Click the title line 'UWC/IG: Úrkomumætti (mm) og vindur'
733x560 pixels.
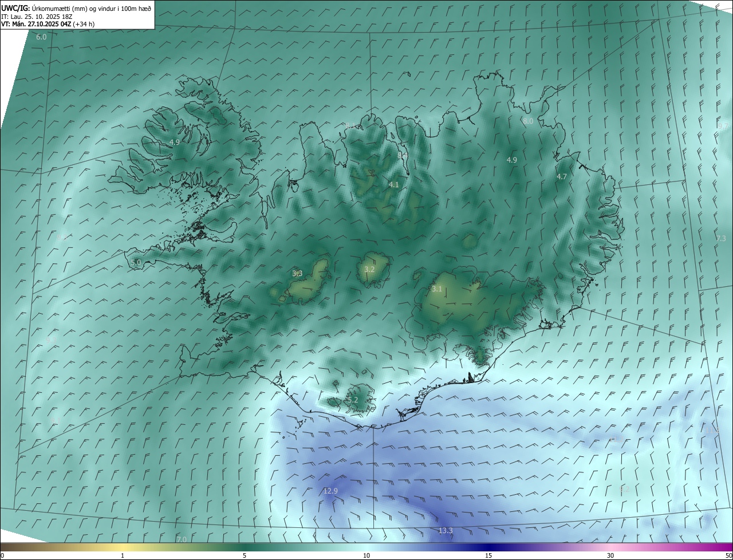[76, 8]
